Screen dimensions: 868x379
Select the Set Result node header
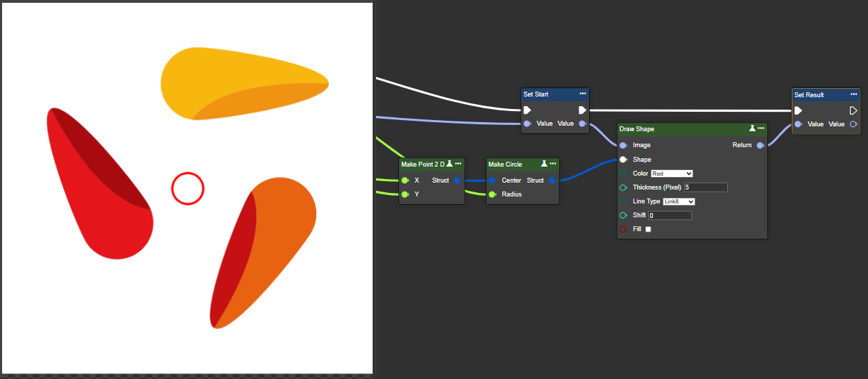(x=819, y=94)
